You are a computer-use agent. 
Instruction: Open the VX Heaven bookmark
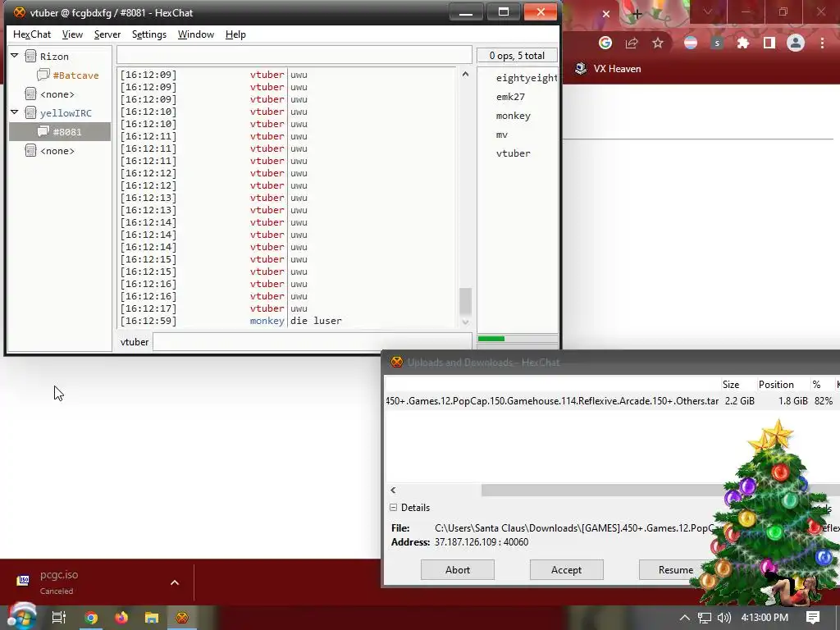[x=608, y=69]
